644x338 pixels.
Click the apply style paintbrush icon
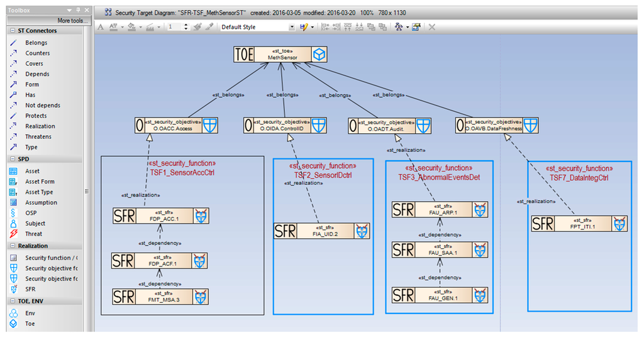pyautogui.click(x=197, y=27)
